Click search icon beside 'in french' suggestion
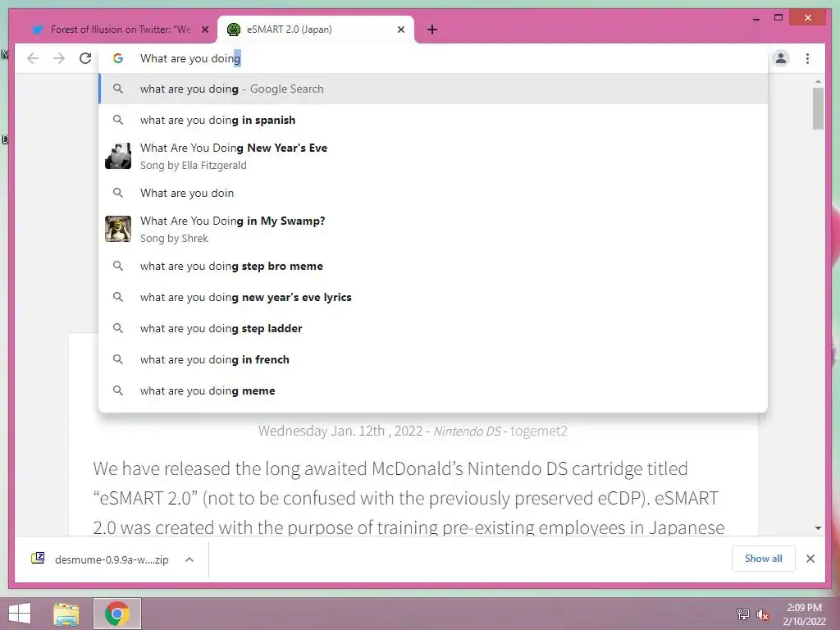The image size is (840, 630). (x=118, y=359)
